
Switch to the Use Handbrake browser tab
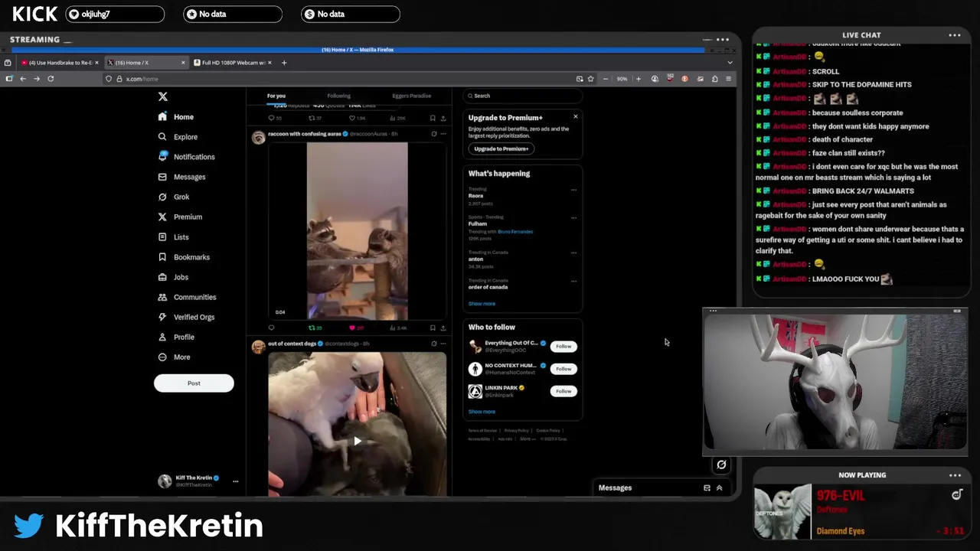point(60,63)
